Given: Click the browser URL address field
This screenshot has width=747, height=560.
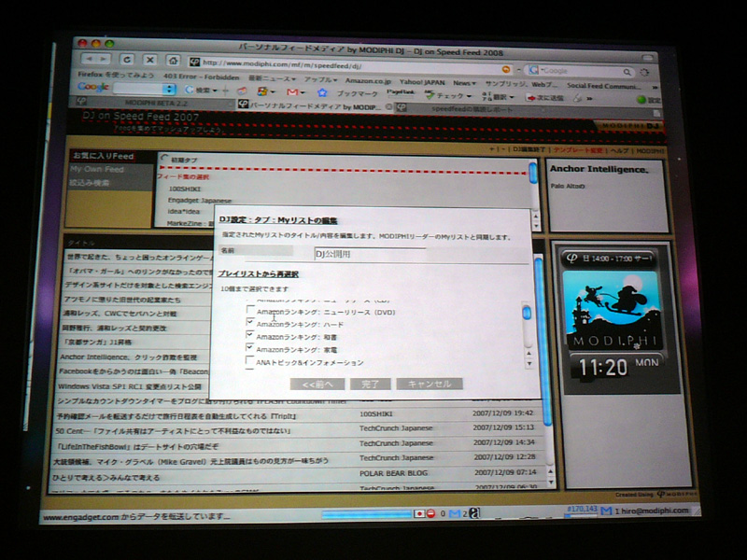Looking at the screenshot, I should pos(352,64).
